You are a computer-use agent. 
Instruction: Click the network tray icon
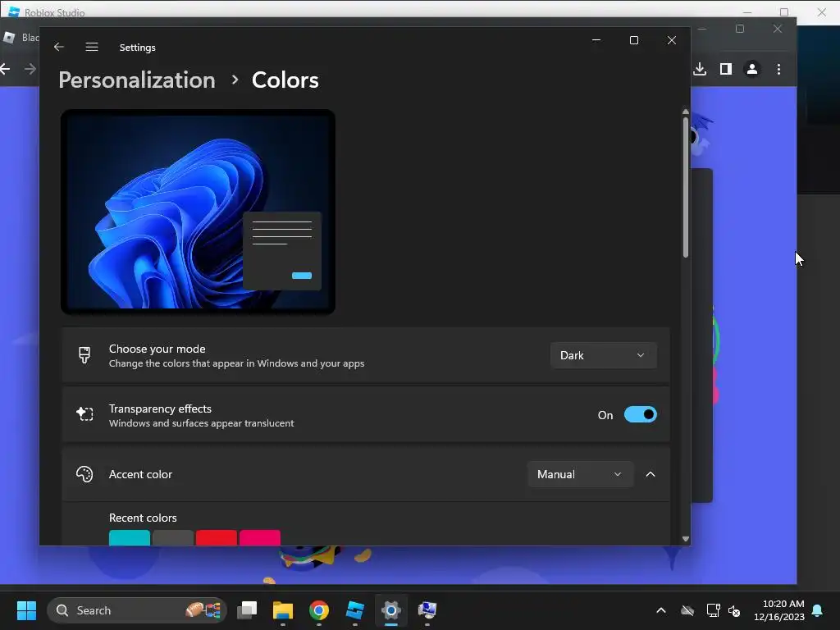(x=713, y=610)
